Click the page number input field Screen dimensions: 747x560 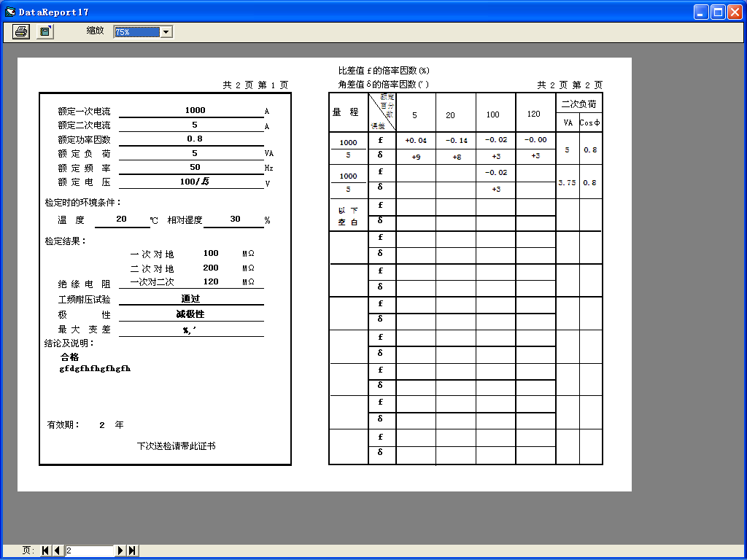[90, 551]
